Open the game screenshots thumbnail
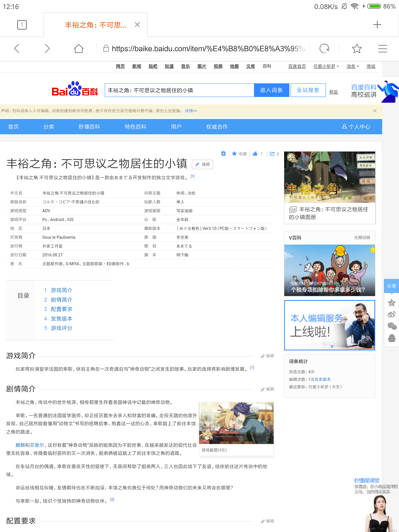Viewport: 399px width, 532px height. pyautogui.click(x=236, y=423)
